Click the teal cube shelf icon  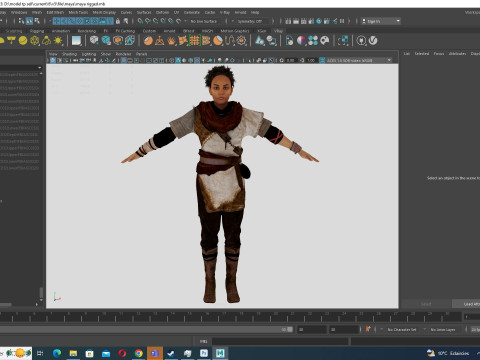[x=106, y=41]
